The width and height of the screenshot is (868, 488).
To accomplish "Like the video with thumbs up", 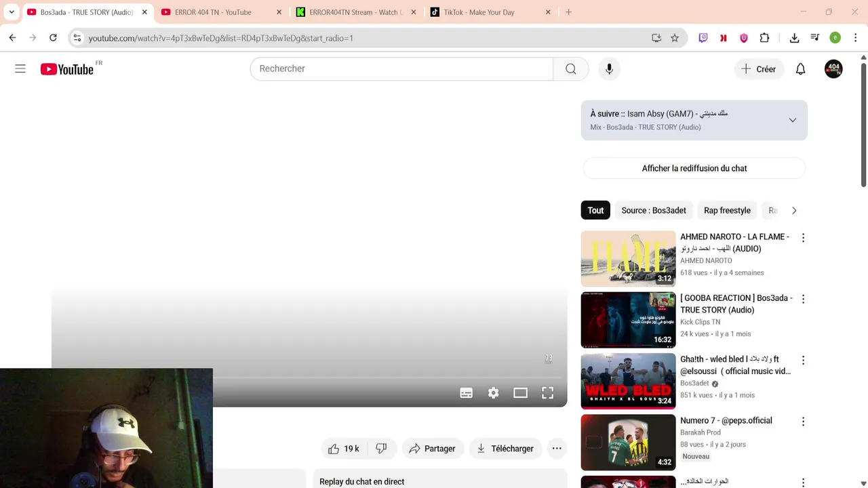I will point(344,449).
